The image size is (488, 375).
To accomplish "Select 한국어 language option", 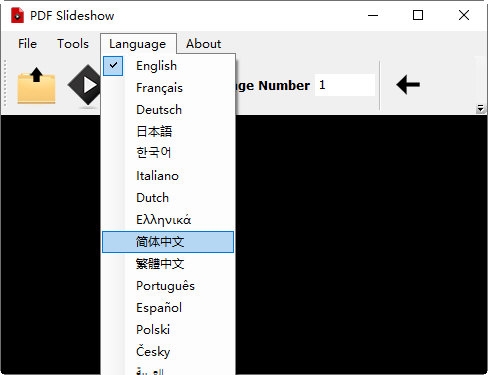I will pyautogui.click(x=168, y=153).
